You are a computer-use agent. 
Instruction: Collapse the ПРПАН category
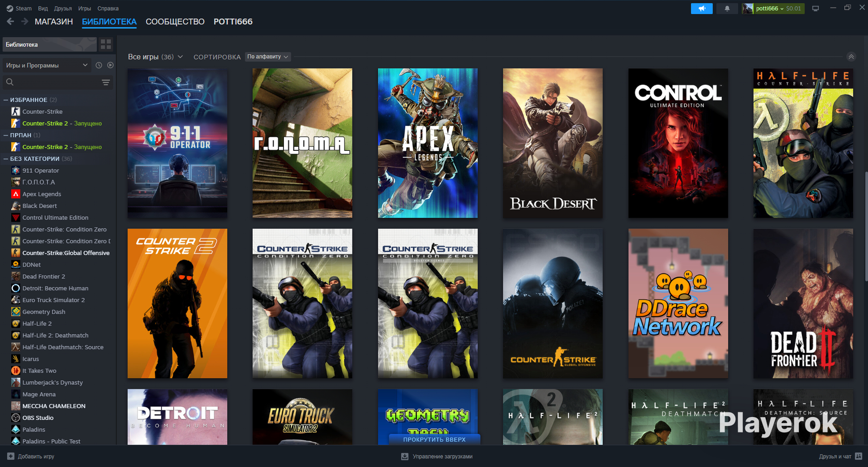[6, 135]
